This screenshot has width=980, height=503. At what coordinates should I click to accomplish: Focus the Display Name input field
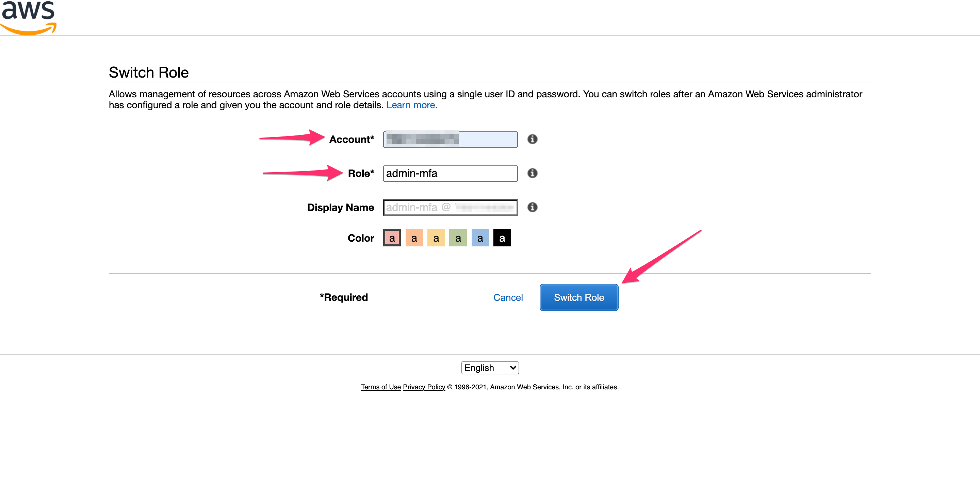(450, 207)
